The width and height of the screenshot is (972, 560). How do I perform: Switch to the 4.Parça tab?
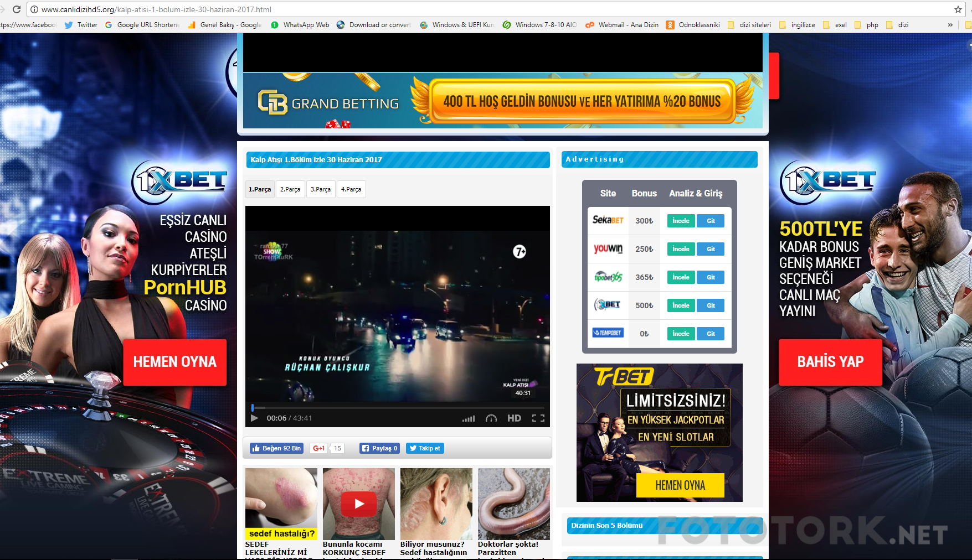[x=351, y=189]
